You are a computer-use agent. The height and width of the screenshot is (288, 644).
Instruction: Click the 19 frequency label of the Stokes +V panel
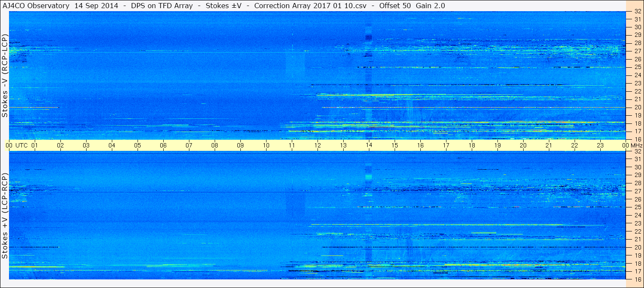[x=638, y=255]
